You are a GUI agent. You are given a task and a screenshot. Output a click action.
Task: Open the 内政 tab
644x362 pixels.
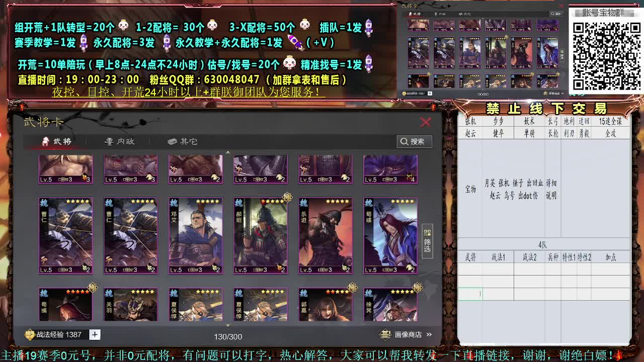(x=120, y=141)
